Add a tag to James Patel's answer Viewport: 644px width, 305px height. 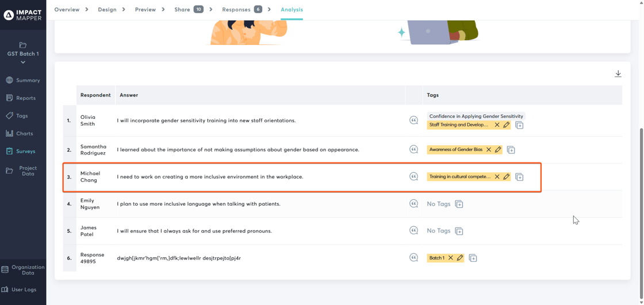click(x=459, y=231)
